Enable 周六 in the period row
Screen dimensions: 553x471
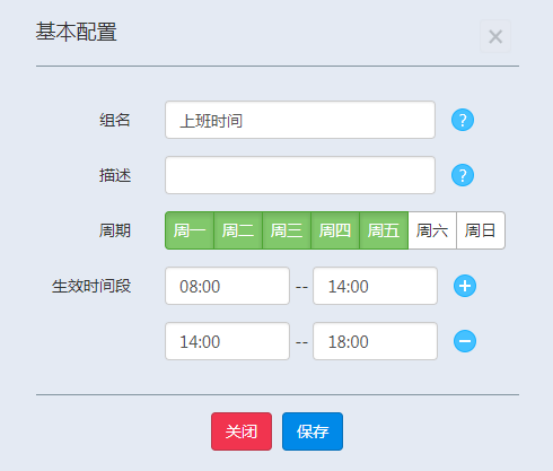(432, 230)
